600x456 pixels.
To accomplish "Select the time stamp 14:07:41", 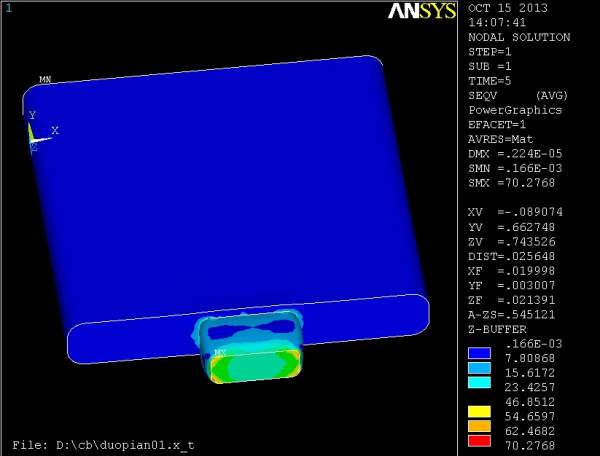I will [x=497, y=23].
